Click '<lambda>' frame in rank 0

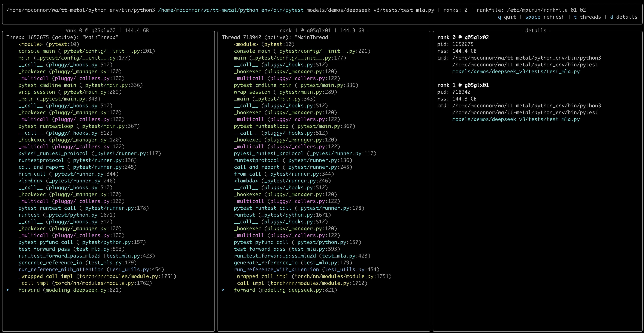(67, 181)
